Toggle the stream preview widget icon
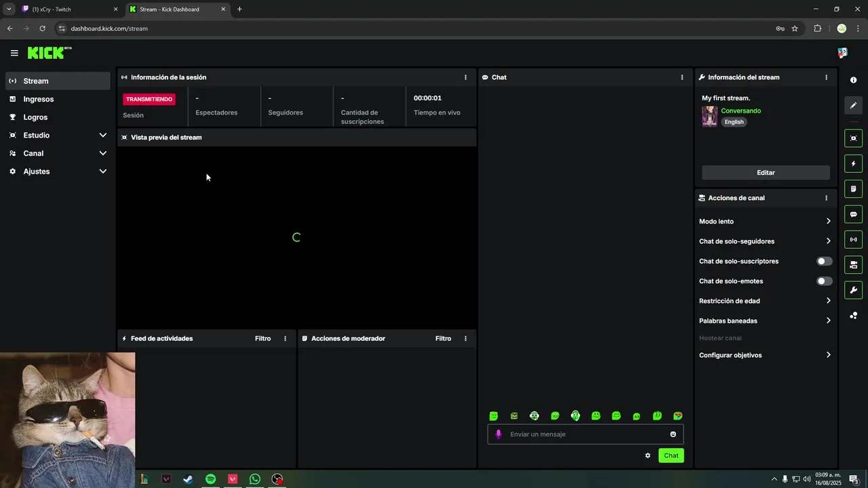Screen dimensions: 868x488 click(853, 138)
